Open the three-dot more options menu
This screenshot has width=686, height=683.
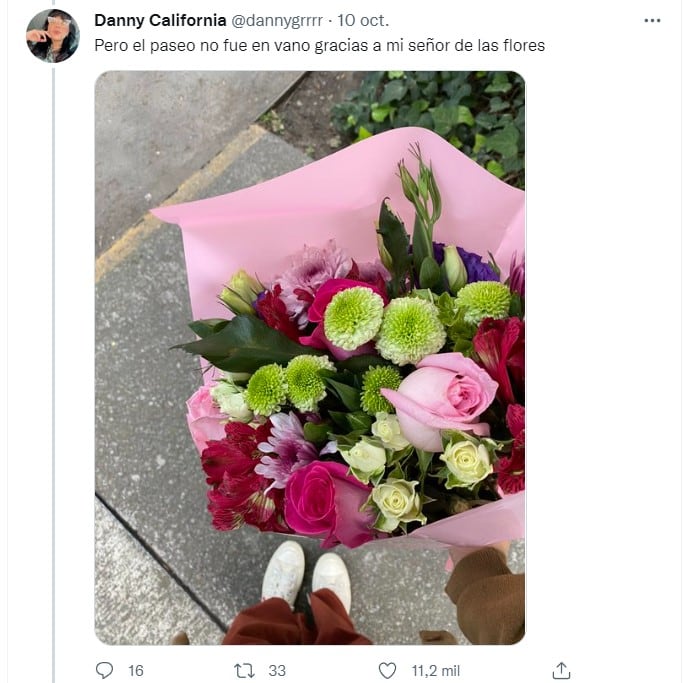click(652, 20)
